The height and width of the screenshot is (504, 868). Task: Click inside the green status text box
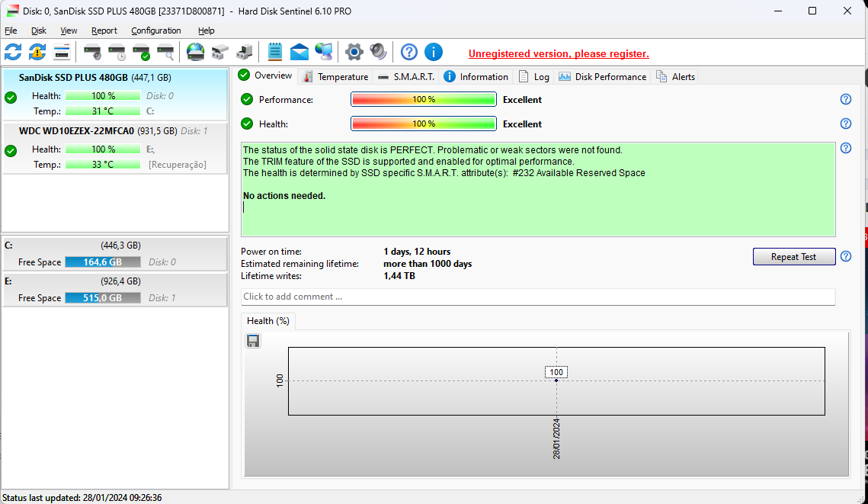537,189
